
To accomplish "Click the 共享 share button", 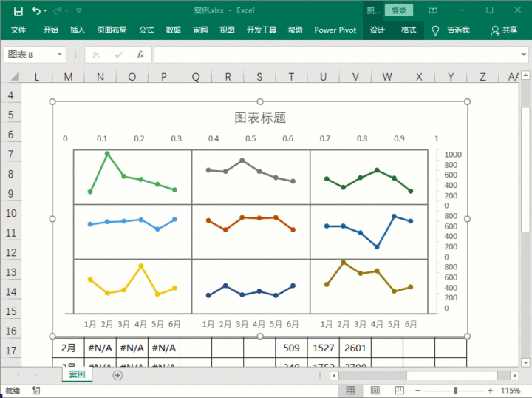I will tap(504, 30).
